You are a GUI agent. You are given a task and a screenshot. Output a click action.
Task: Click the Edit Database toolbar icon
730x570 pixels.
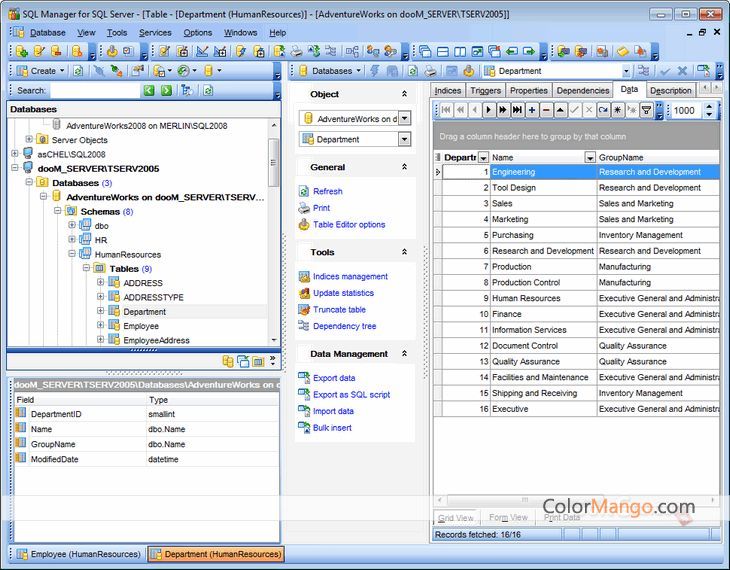click(39, 51)
